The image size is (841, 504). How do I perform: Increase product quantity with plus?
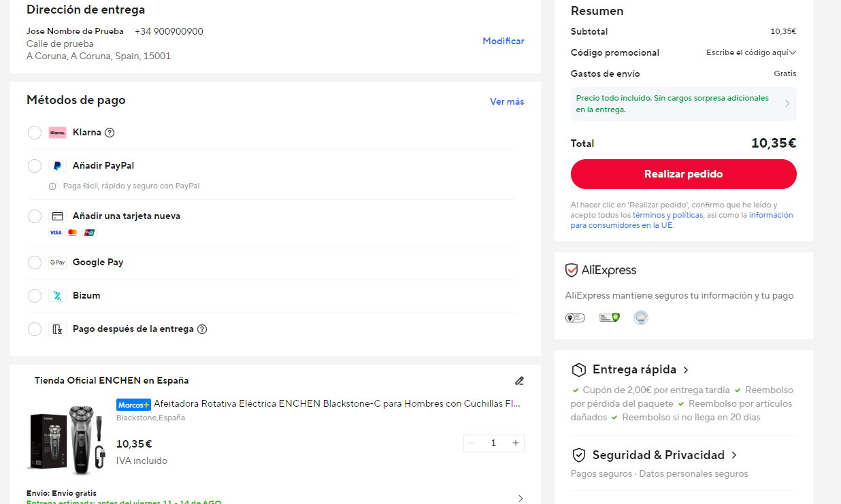tap(516, 443)
